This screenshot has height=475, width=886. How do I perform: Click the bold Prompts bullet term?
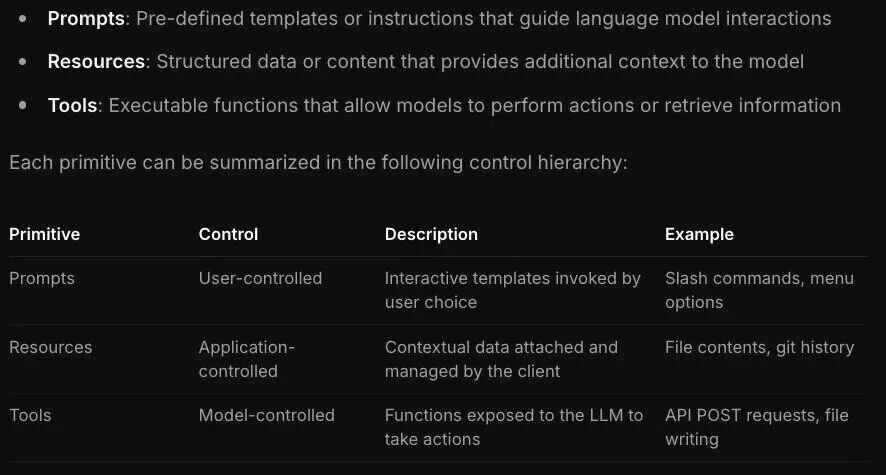(x=86, y=18)
